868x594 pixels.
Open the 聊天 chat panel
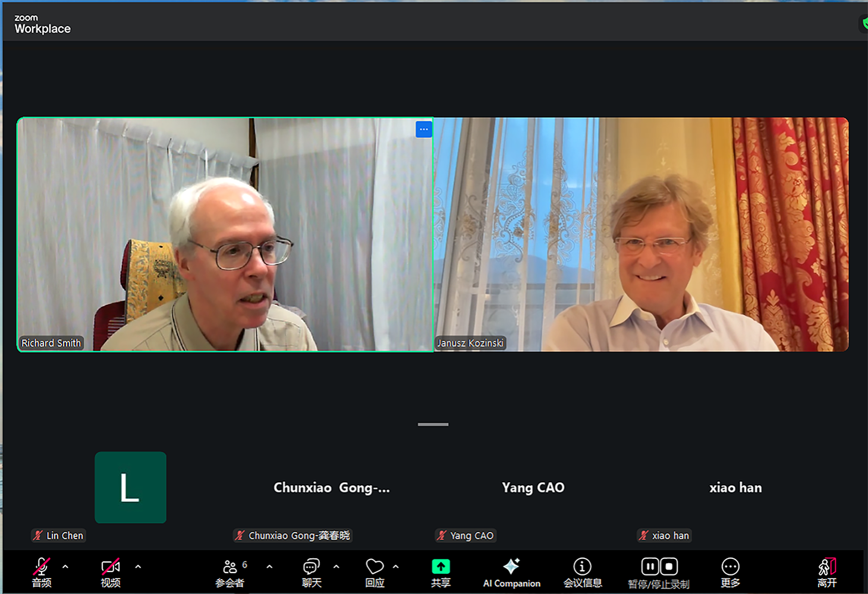[312, 572]
